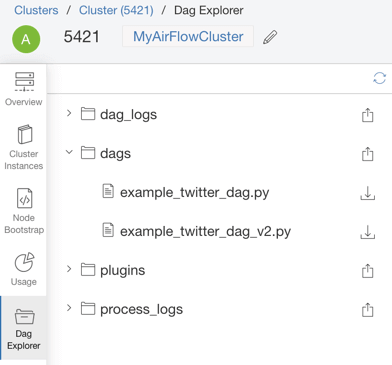Upload to the plugins folder

pos(367,271)
